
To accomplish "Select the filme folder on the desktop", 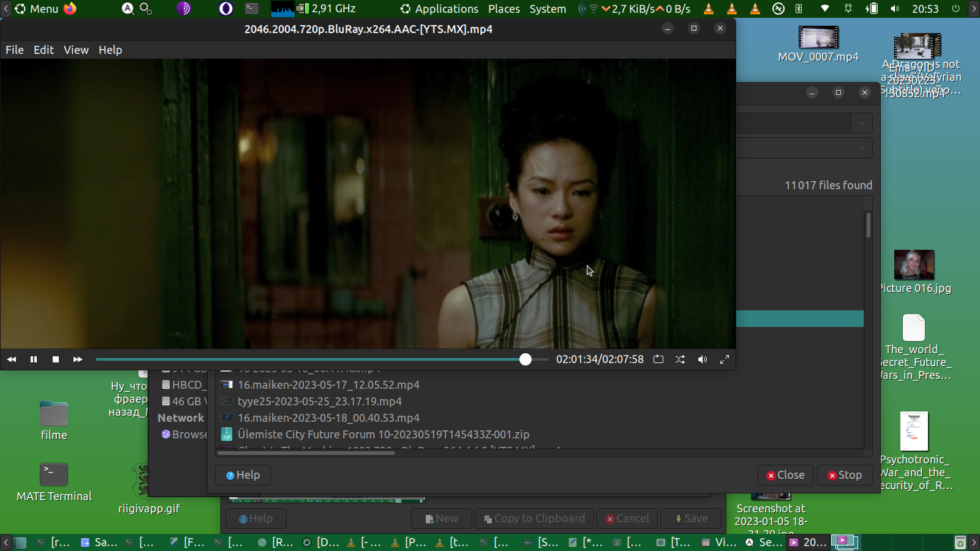I will click(54, 421).
